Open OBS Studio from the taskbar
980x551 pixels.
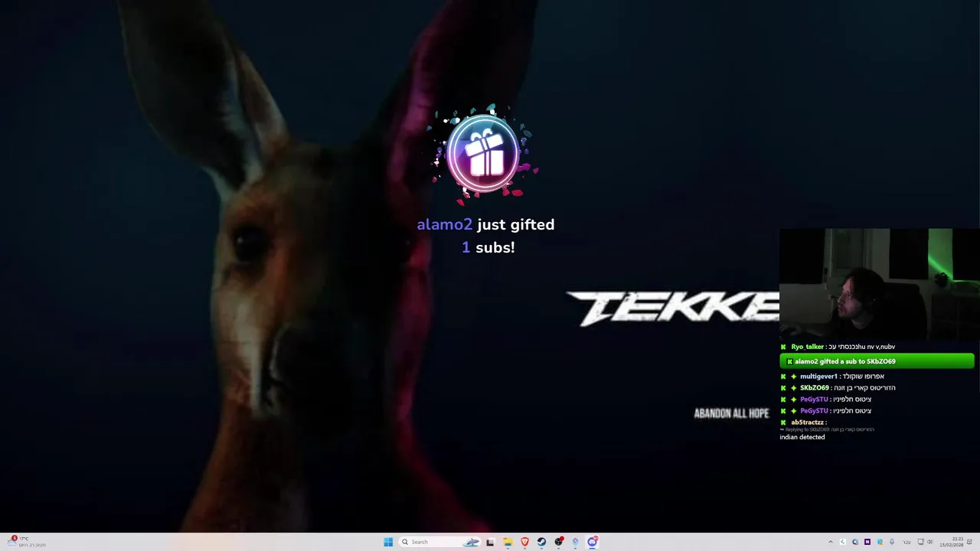click(559, 542)
